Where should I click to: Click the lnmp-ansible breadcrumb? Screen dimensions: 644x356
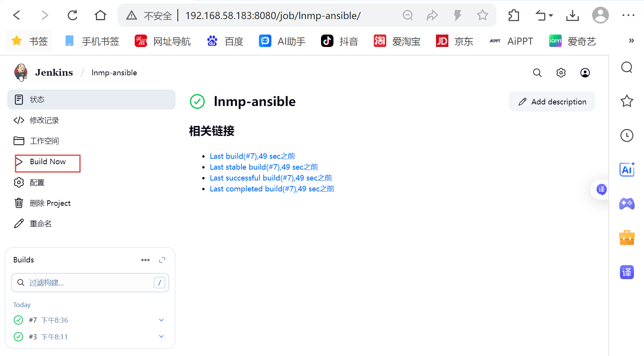click(x=114, y=73)
